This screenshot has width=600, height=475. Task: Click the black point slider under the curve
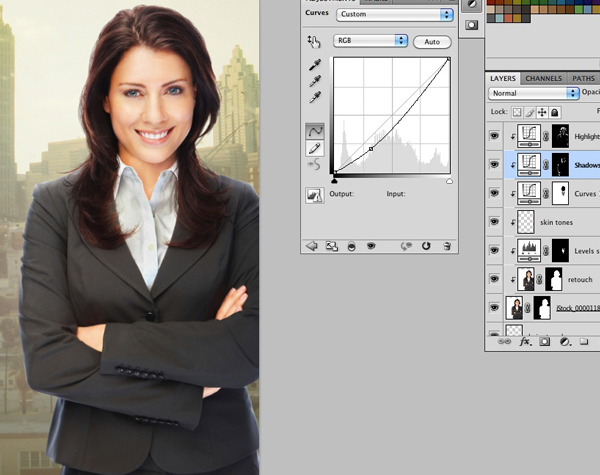coord(334,181)
